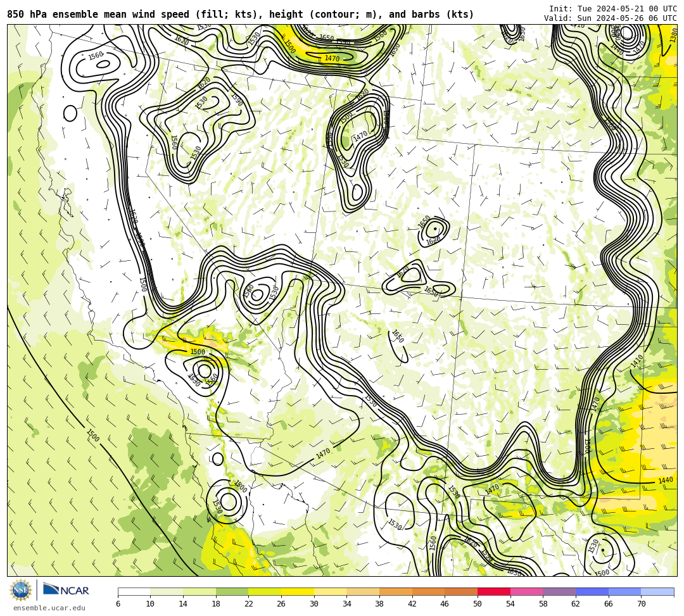Click the 1380 height contour label
This screenshot has height=616, width=684.
tap(673, 35)
